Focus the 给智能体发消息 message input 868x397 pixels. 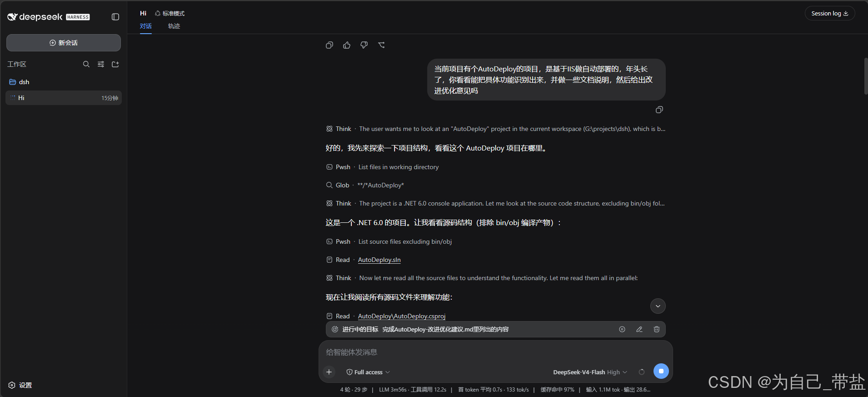495,352
